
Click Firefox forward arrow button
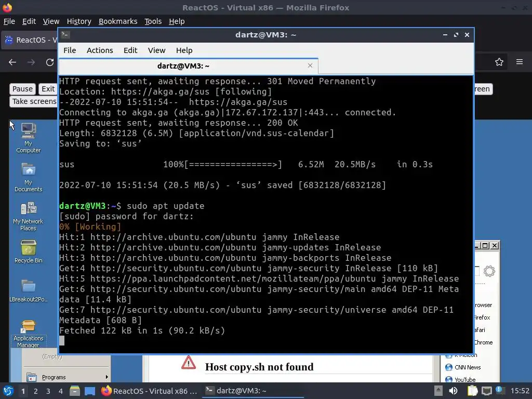[31, 62]
